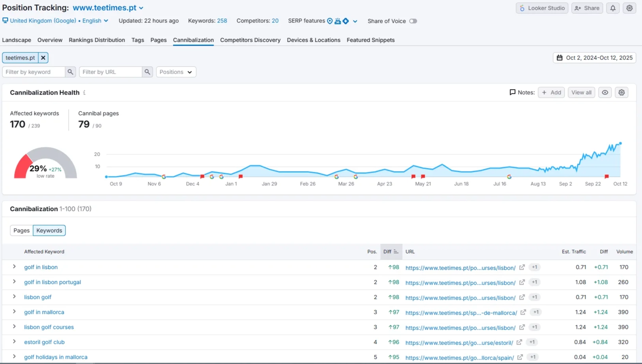Viewport: 642px width, 364px height.
Task: Click the keyword filter search magnifier icon
Action: pyautogui.click(x=70, y=72)
